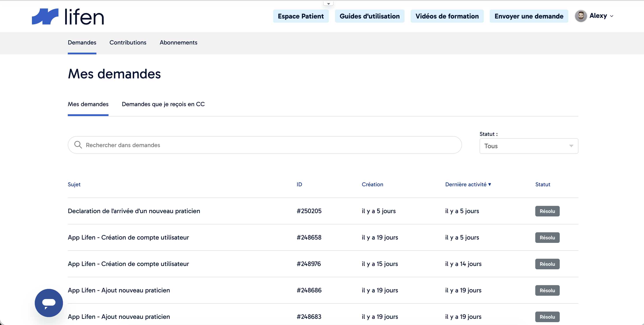Click ID #248658
The image size is (644, 325).
309,237
